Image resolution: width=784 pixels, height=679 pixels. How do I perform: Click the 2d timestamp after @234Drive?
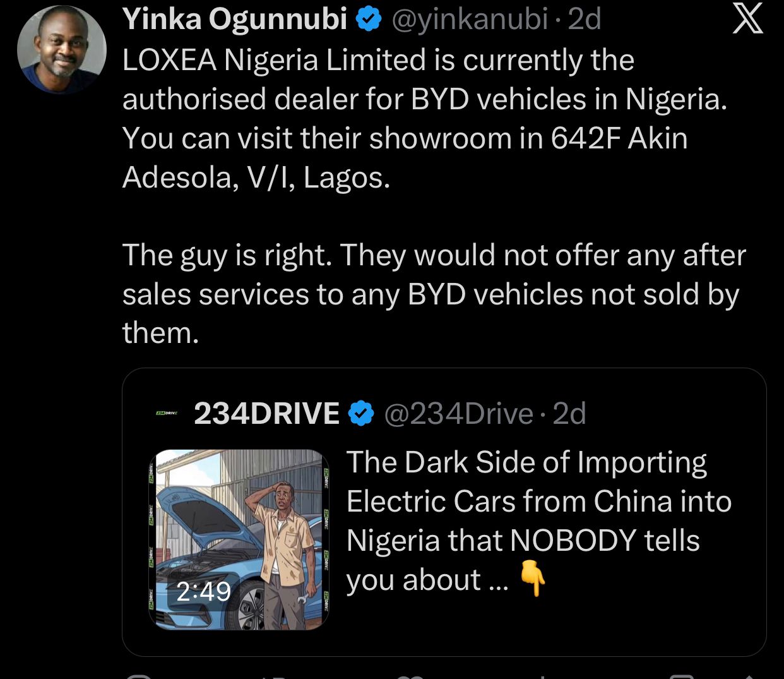tap(569, 414)
